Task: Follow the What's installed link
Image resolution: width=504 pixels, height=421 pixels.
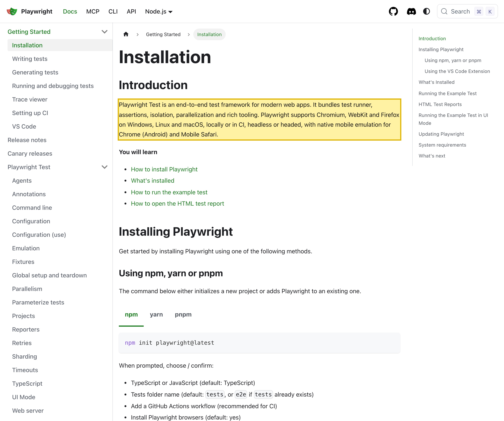Action: [x=153, y=181]
